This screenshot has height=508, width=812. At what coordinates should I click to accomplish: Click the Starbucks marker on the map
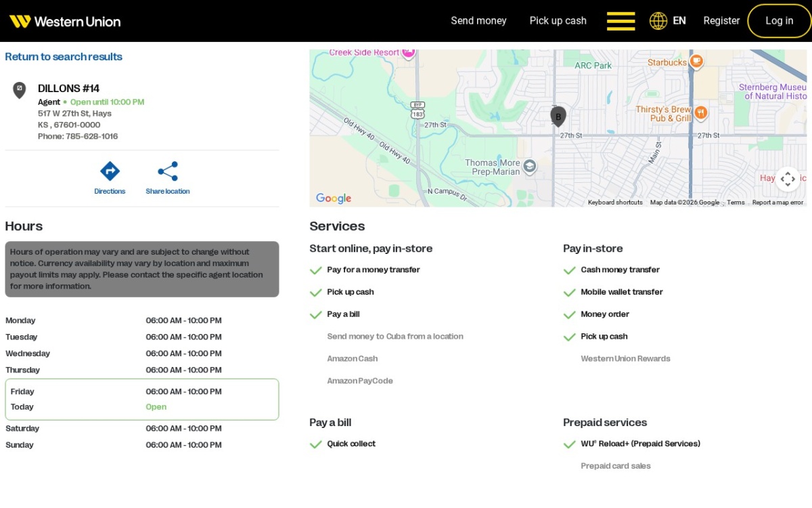[696, 62]
